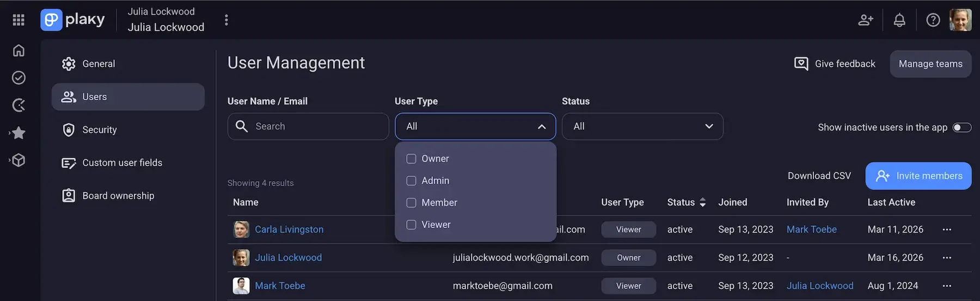This screenshot has height=301, width=980.
Task: Click the Give feedback icon
Action: point(801,64)
